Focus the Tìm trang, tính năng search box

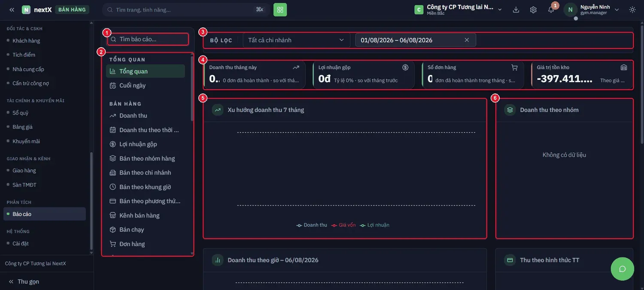pyautogui.click(x=186, y=9)
